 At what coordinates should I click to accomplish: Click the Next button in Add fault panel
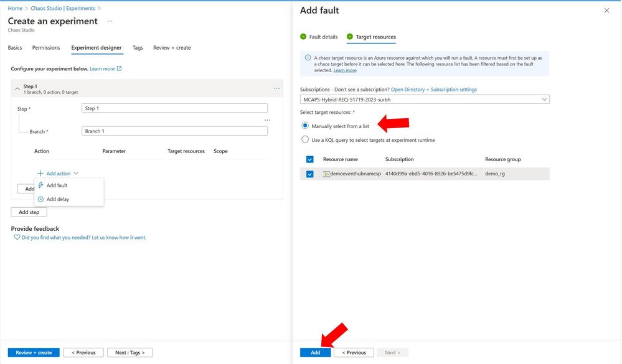(392, 353)
